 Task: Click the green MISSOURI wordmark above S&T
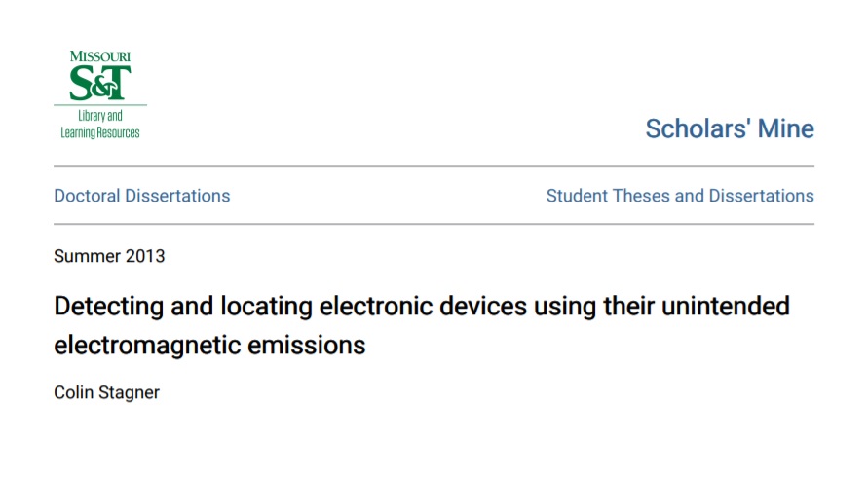click(100, 56)
